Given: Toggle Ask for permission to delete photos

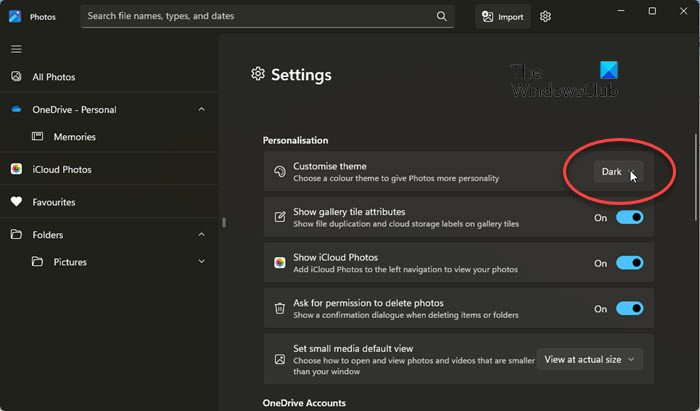Looking at the screenshot, I should click(629, 309).
